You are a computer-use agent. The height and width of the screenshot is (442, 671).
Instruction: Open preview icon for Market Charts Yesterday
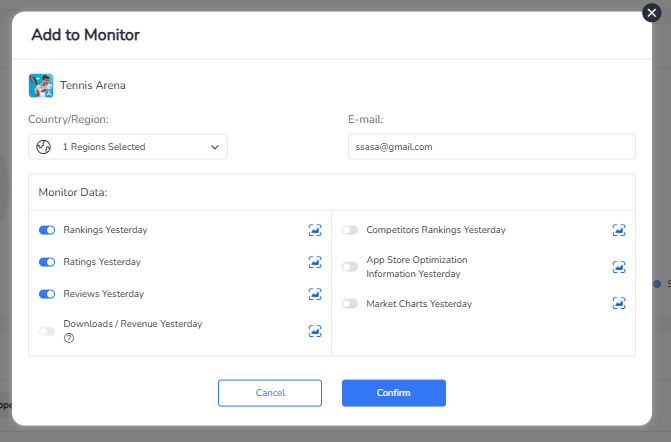click(619, 303)
